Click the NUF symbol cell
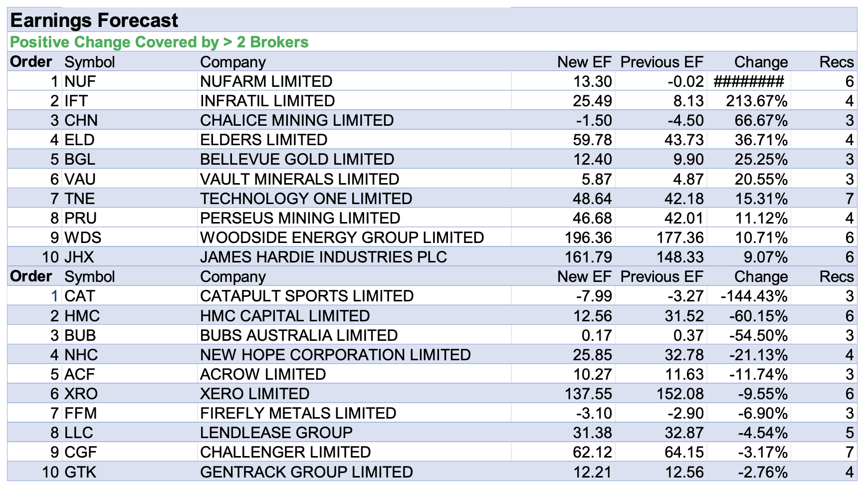The image size is (868, 490). click(x=80, y=81)
